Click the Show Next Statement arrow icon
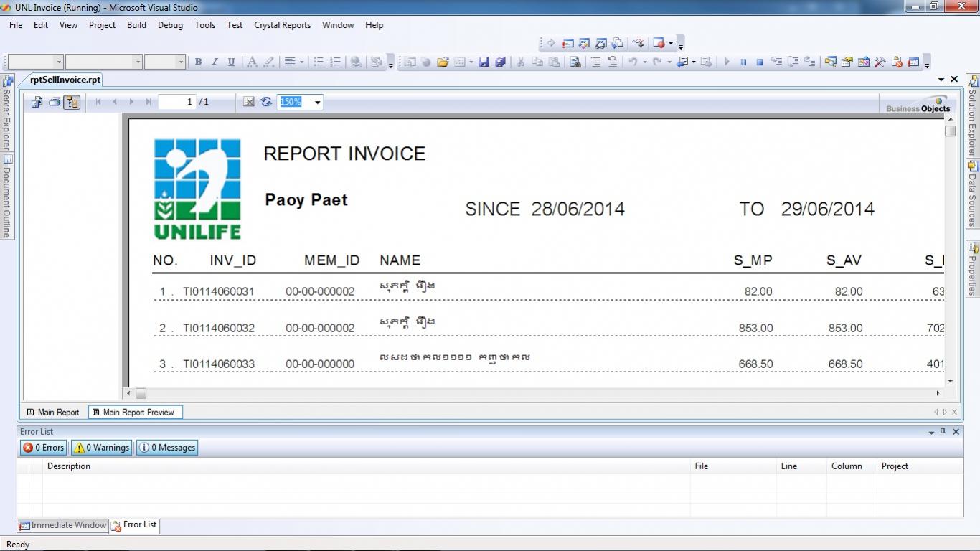 551,43
